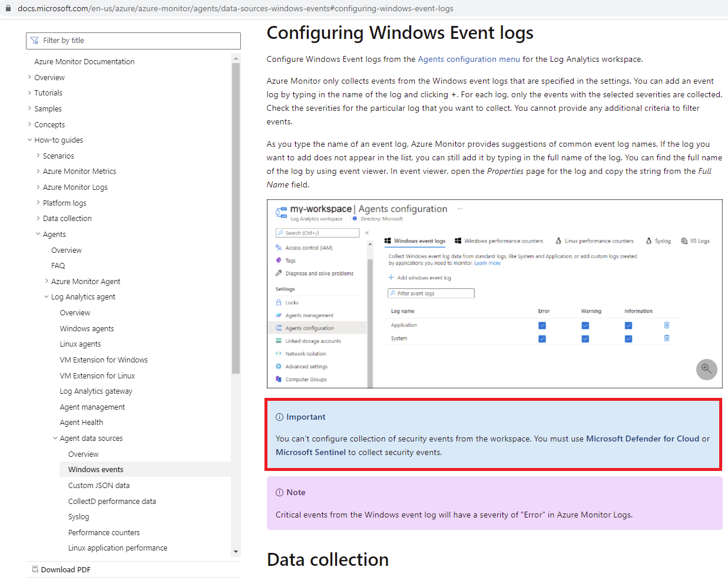Open Azure Monitor Documentation in sidebar
Viewport: 728px width, 580px height.
(84, 61)
